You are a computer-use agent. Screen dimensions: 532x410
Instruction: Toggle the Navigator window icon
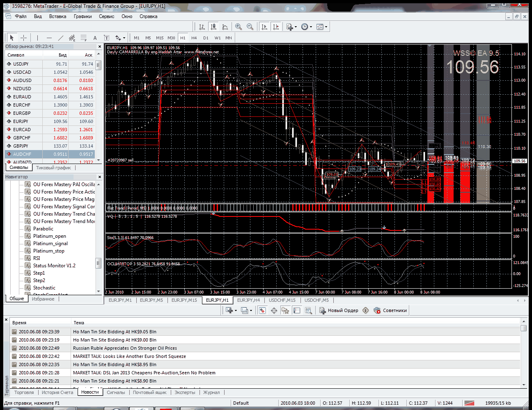(x=285, y=310)
